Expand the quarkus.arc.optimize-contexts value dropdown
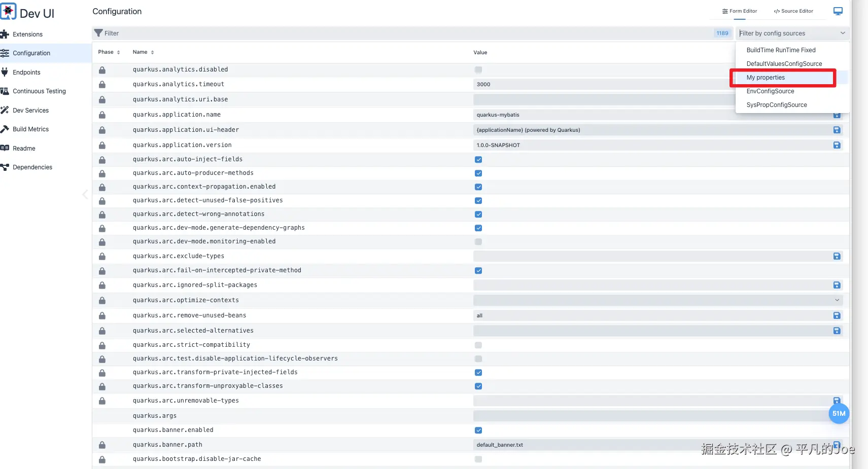This screenshot has width=868, height=469. pos(837,300)
